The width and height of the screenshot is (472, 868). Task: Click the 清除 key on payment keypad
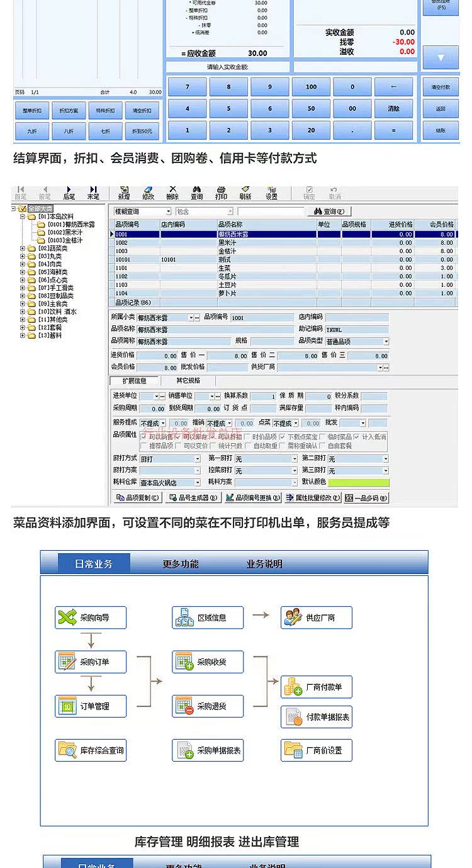point(394,108)
